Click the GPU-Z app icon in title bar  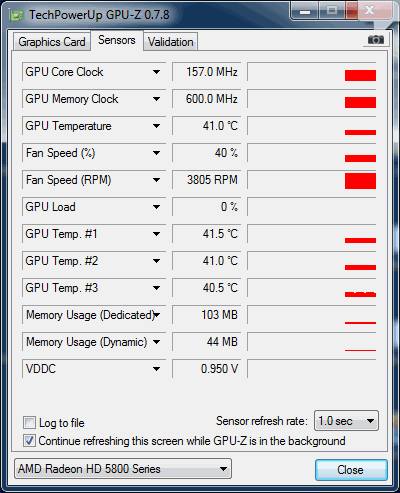point(16,15)
